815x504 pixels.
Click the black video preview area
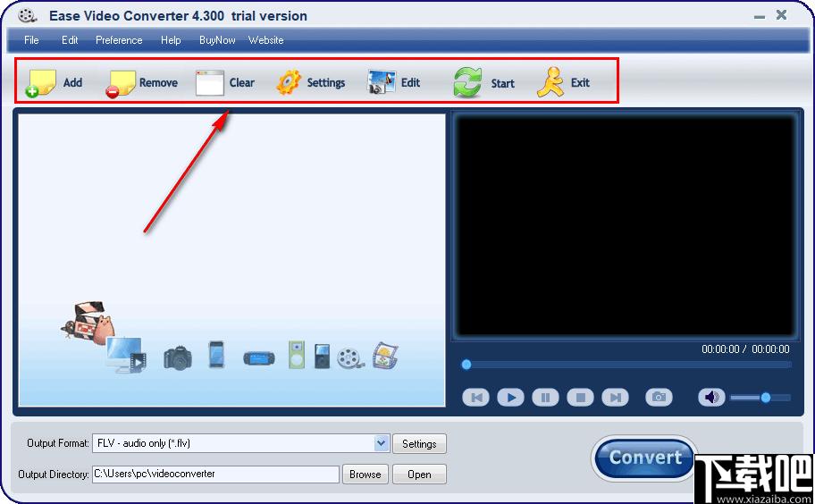pos(626,226)
